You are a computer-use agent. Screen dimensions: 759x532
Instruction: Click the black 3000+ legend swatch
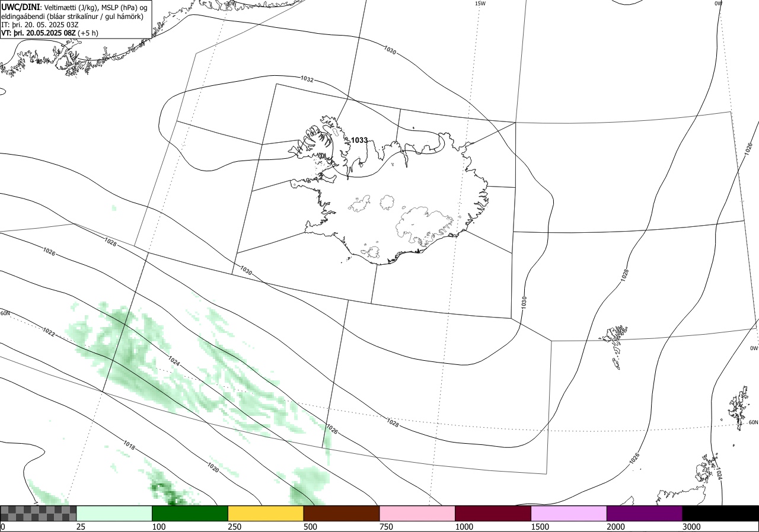720,513
